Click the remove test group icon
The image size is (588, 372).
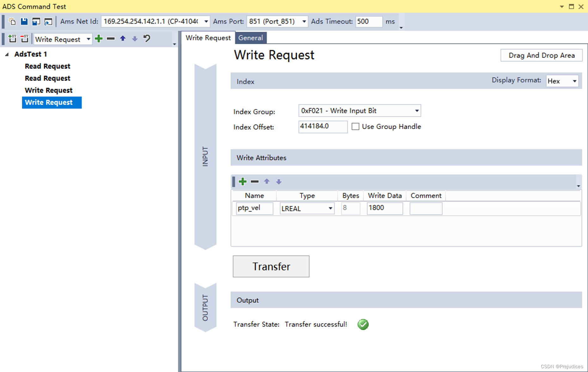(x=24, y=39)
